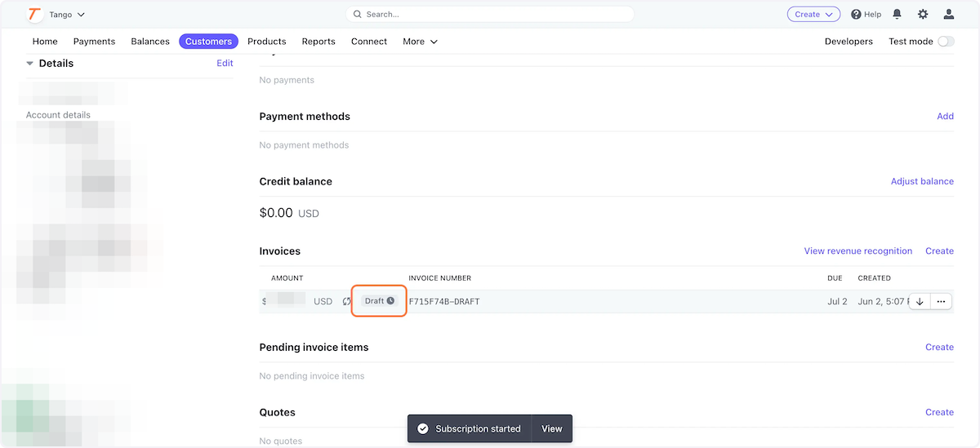
Task: Go to the Reports tab
Action: [x=318, y=41]
